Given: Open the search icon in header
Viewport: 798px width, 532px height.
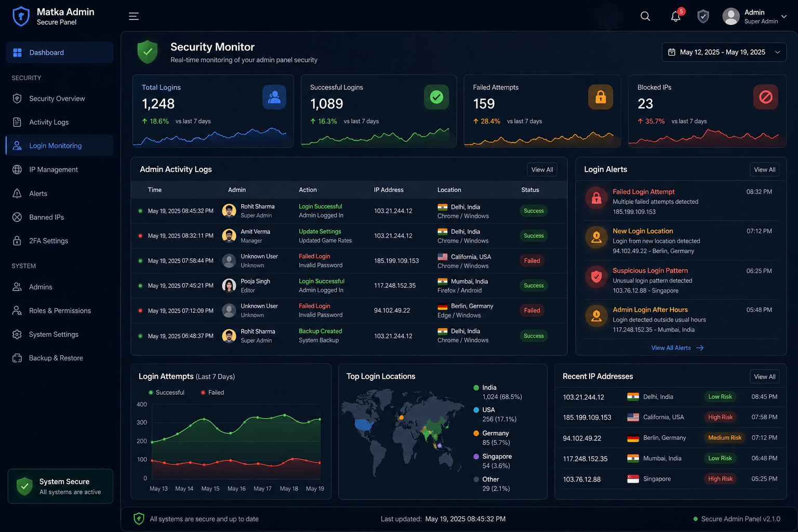Looking at the screenshot, I should coord(645,16).
